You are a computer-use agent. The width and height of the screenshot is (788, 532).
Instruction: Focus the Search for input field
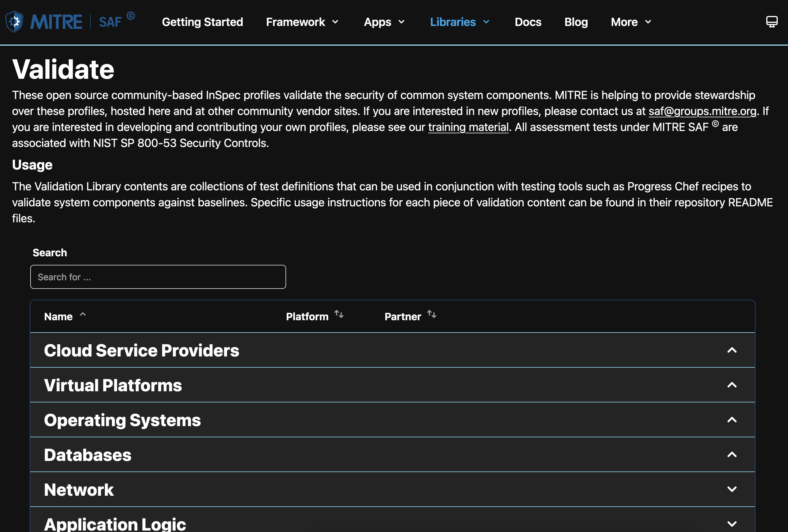click(158, 277)
